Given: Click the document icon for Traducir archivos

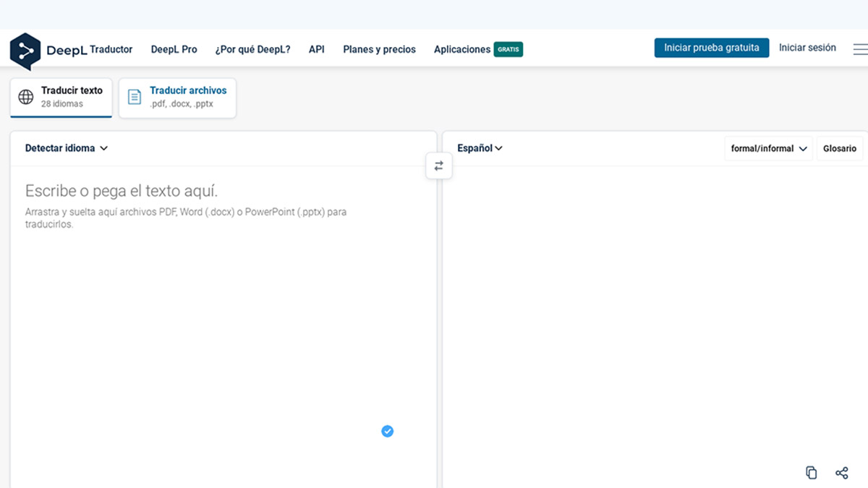Looking at the screenshot, I should pos(134,97).
